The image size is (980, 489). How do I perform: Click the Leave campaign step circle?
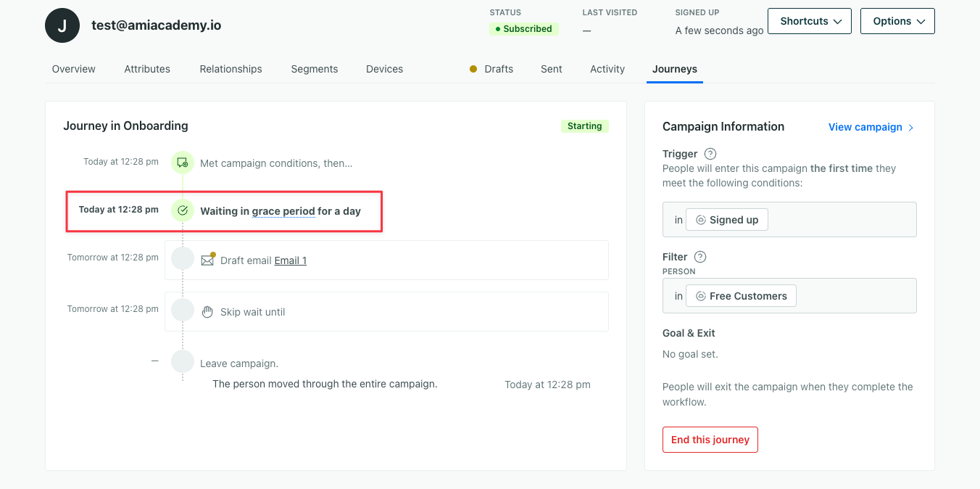(182, 361)
